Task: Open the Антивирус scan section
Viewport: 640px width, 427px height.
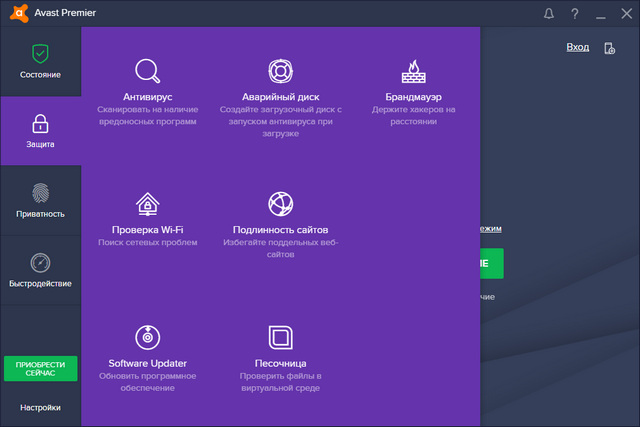Action: (x=148, y=72)
